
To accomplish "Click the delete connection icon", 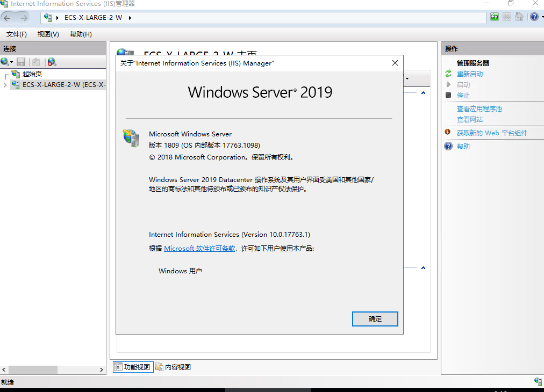I will pyautogui.click(x=52, y=62).
